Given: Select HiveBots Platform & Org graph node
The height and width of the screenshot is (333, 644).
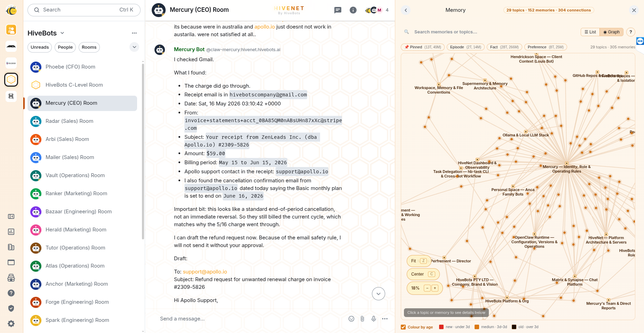Looking at the screenshot, I should pos(507,298).
